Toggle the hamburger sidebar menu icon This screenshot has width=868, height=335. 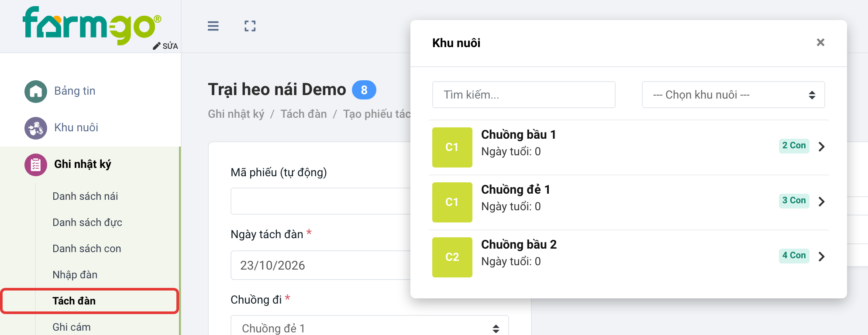tap(213, 26)
